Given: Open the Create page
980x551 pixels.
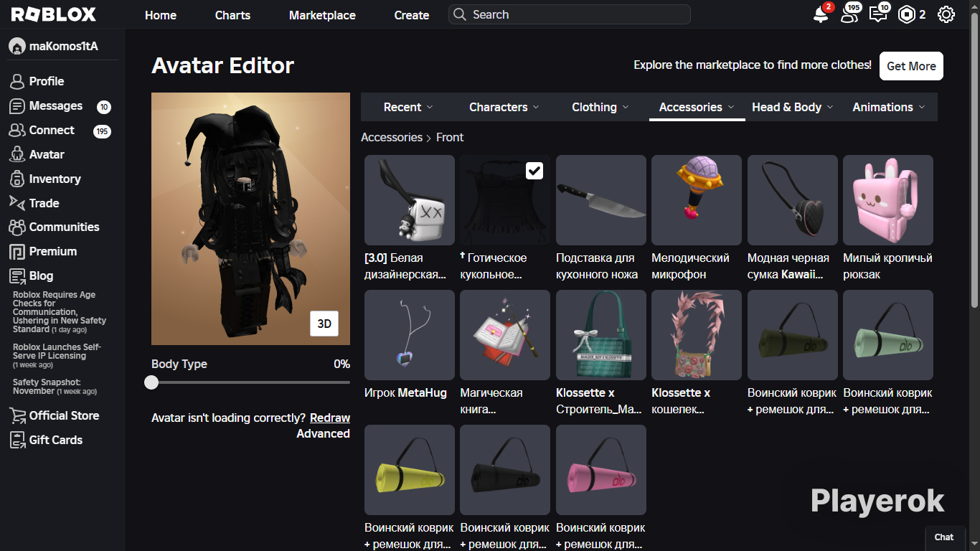Looking at the screenshot, I should (x=412, y=15).
